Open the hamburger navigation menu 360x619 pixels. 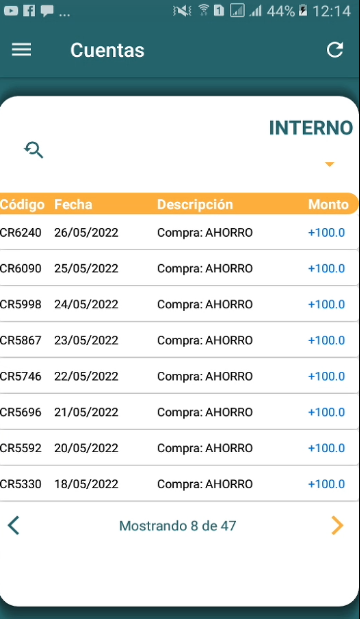(21, 50)
